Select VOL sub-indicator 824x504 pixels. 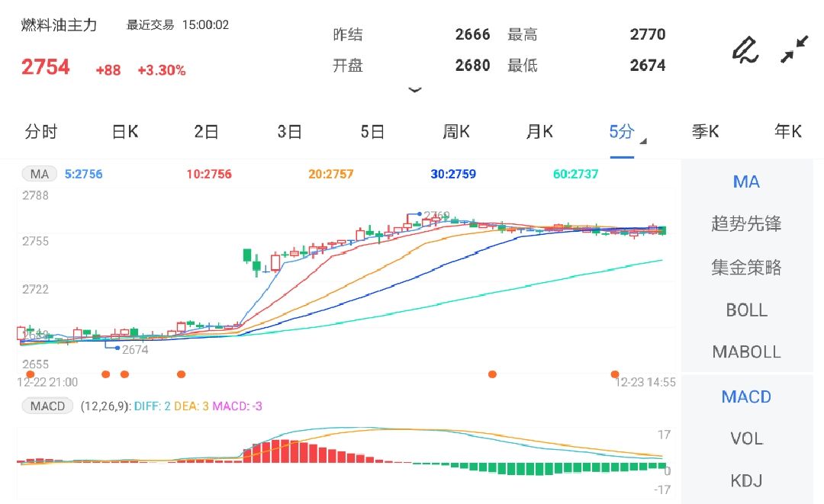[746, 438]
